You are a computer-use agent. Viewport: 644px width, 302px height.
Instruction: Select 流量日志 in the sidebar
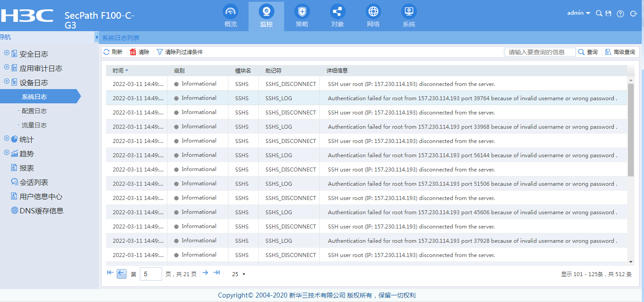tap(34, 125)
